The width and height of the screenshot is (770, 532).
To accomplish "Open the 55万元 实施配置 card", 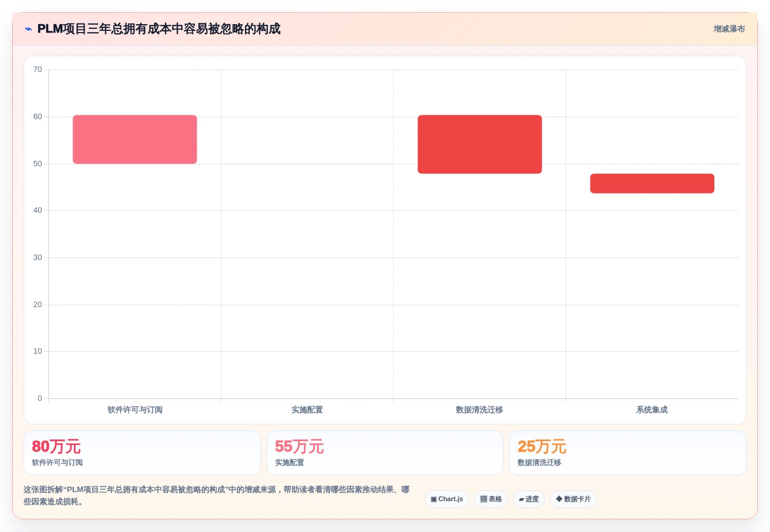I will [385, 453].
